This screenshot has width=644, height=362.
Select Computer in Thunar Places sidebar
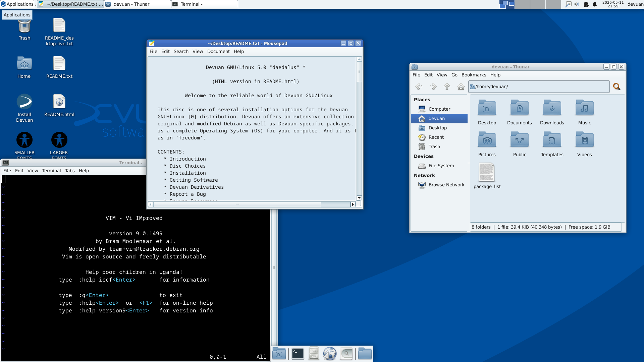pos(439,109)
